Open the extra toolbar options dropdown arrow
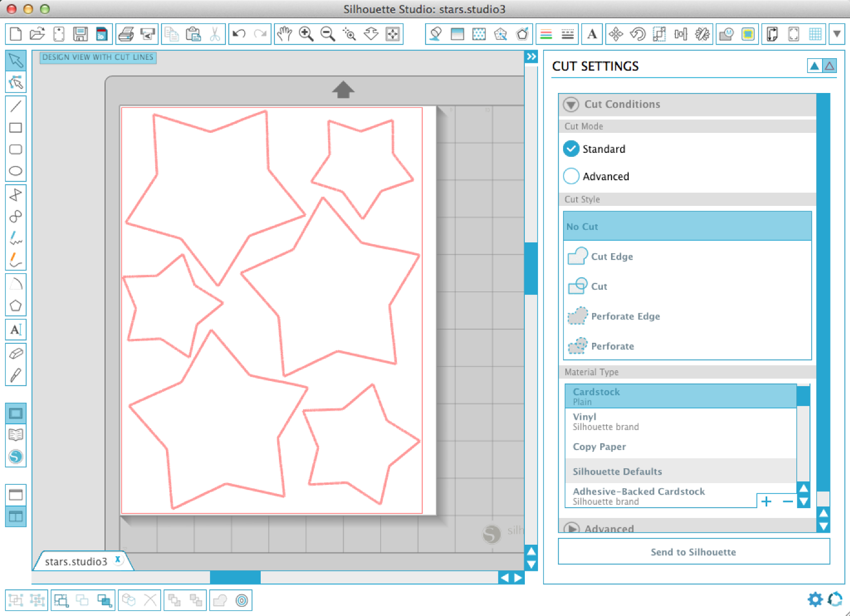This screenshot has height=616, width=850. click(x=836, y=34)
